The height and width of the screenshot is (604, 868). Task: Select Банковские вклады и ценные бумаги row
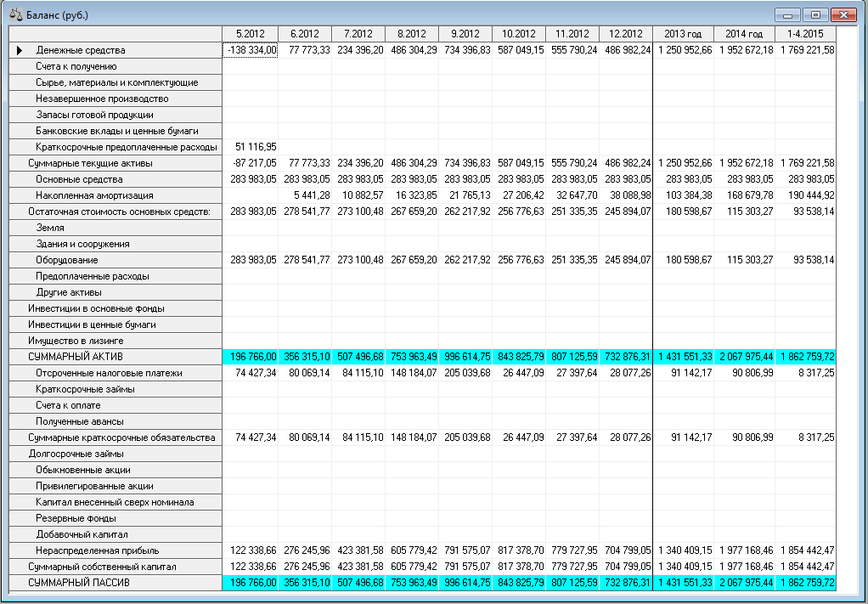(x=116, y=131)
